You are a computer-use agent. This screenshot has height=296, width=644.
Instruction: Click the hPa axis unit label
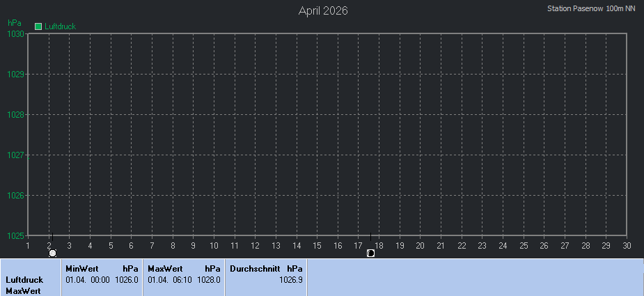(x=14, y=23)
